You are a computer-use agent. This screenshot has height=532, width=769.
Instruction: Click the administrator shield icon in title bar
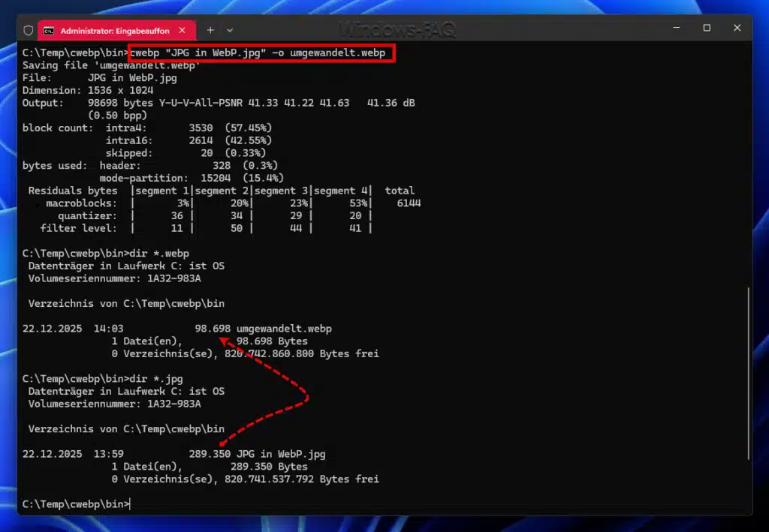[29, 31]
